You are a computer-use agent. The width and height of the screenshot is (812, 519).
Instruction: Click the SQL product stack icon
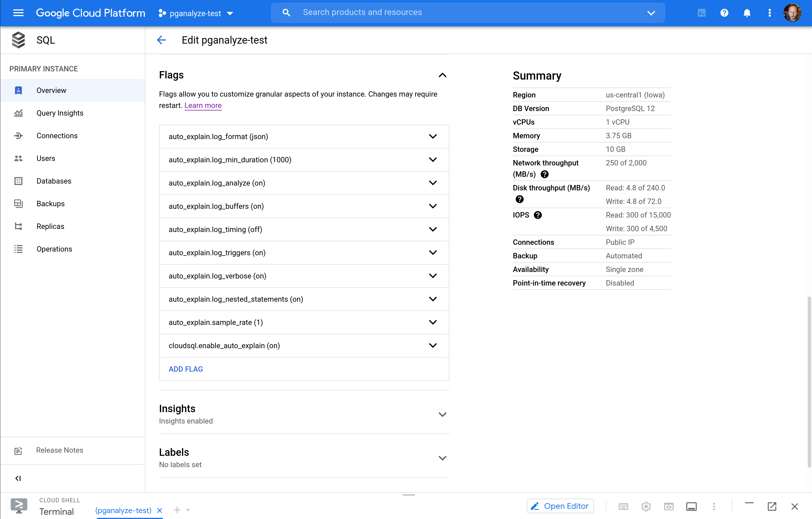[x=18, y=40]
